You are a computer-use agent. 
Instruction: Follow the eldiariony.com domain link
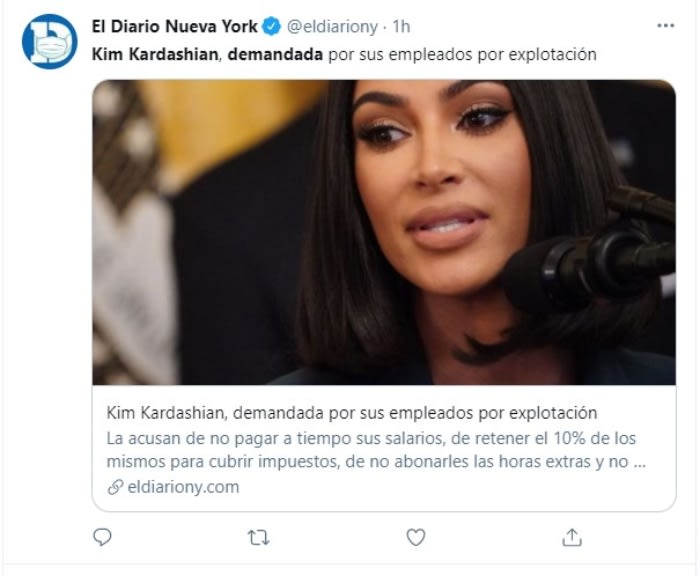[x=183, y=487]
